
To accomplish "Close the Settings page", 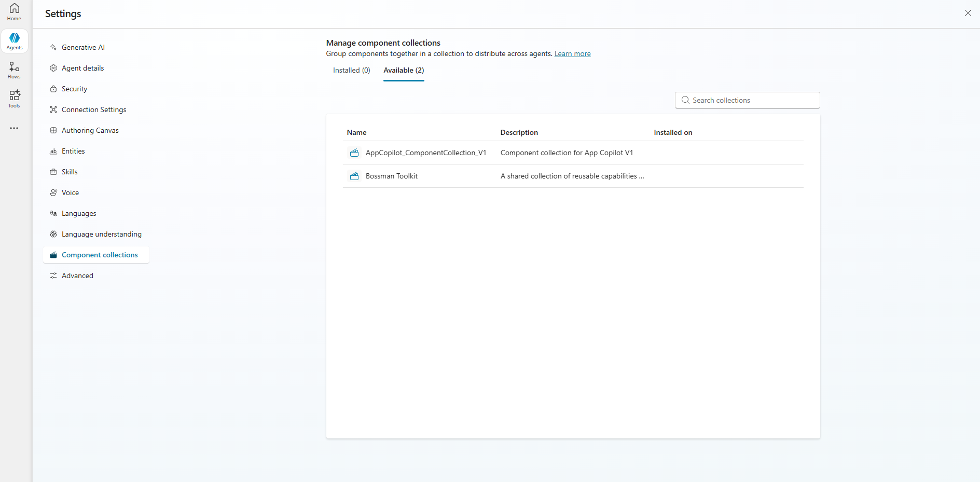I will click(x=968, y=13).
